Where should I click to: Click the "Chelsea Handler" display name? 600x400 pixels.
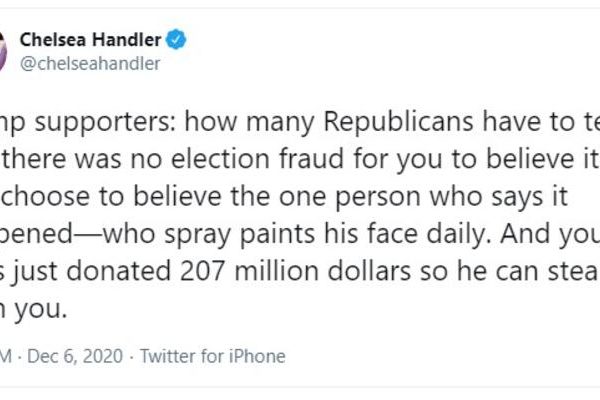point(91,41)
